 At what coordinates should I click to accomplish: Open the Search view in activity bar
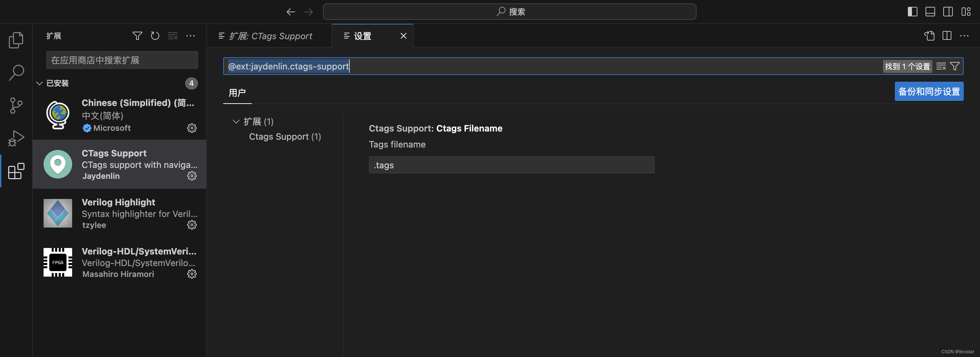click(x=16, y=73)
